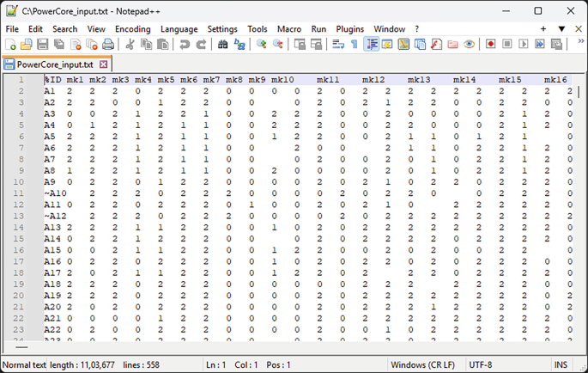Viewport: 588px width, 373px height.
Task: Toggle show all characters pilcrow icon
Action: (354, 45)
